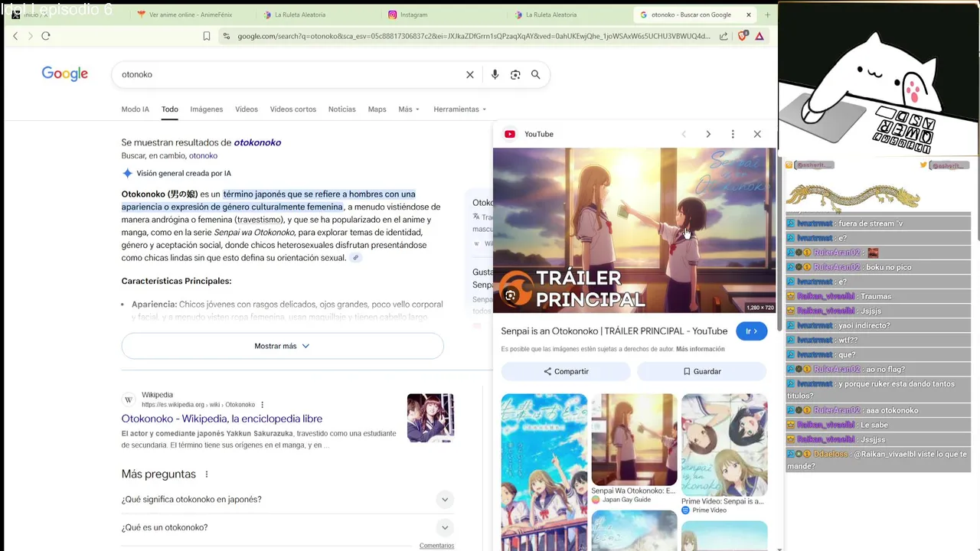The height and width of the screenshot is (551, 980).
Task: Open Brave shields lion icon
Action: pyautogui.click(x=742, y=36)
